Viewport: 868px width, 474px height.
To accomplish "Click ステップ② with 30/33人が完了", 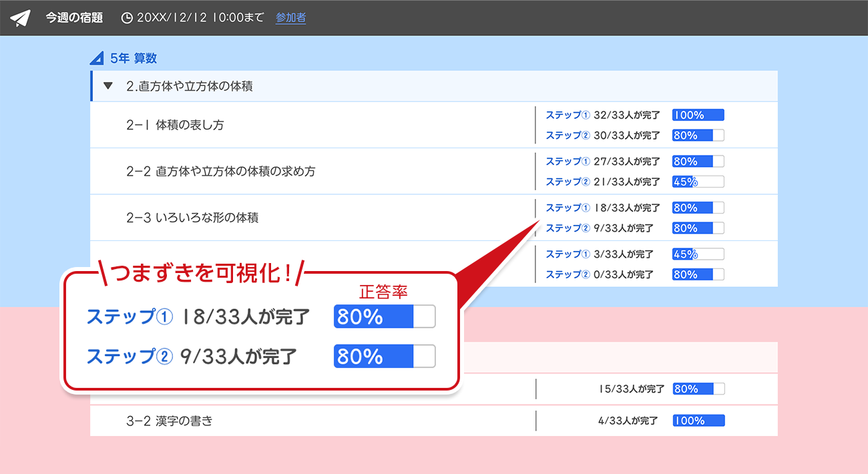I will click(x=568, y=135).
